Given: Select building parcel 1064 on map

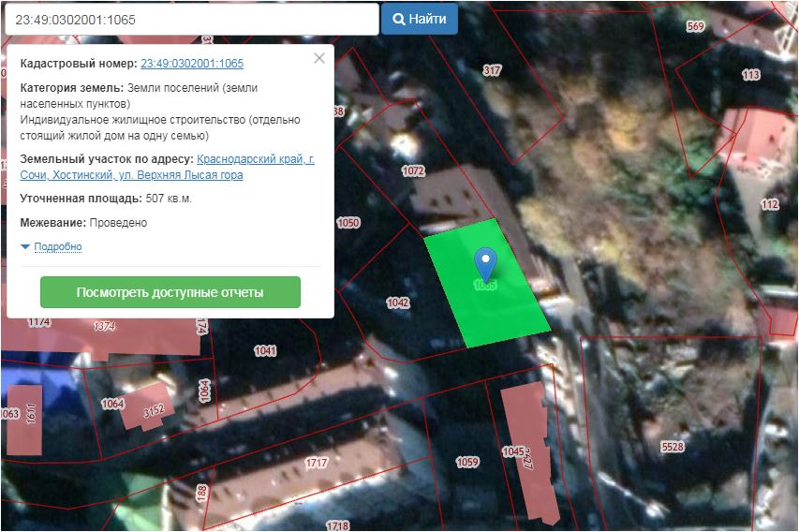Looking at the screenshot, I should (112, 404).
